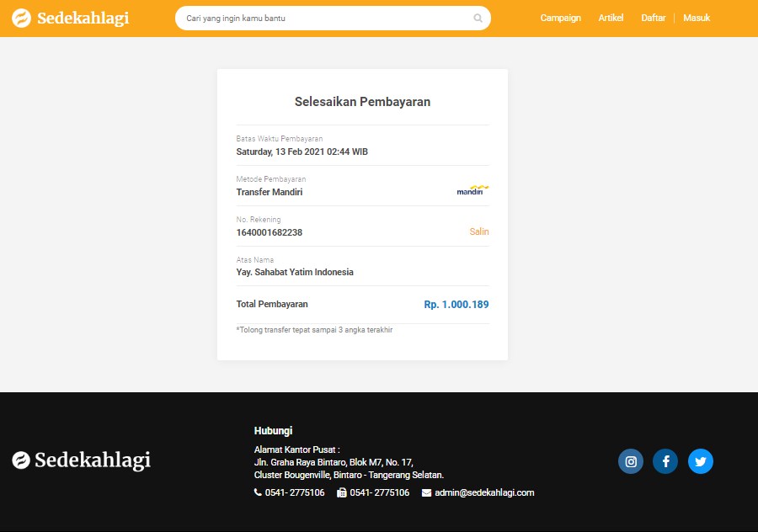This screenshot has height=532, width=758.
Task: Click the total amount Rp. 1.000.189
Action: pyautogui.click(x=456, y=305)
